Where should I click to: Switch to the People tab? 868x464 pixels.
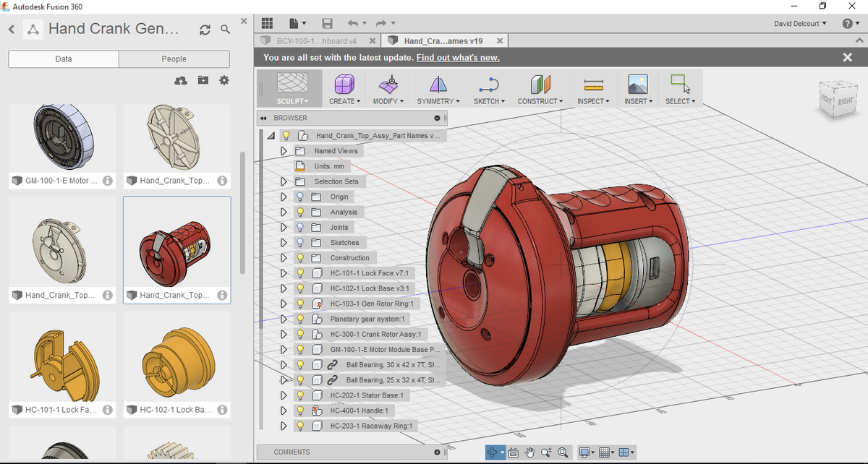tap(174, 59)
